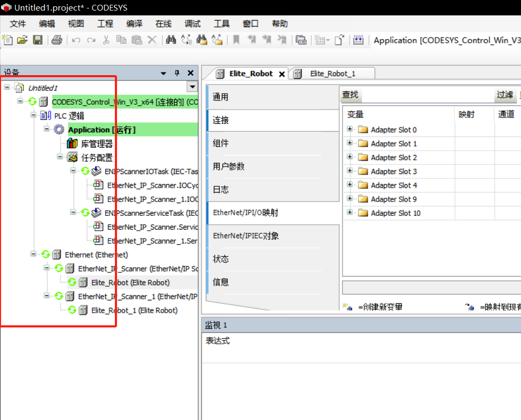521x420 pixels.
Task: Click the Application gear icon in tree
Action: tap(59, 130)
